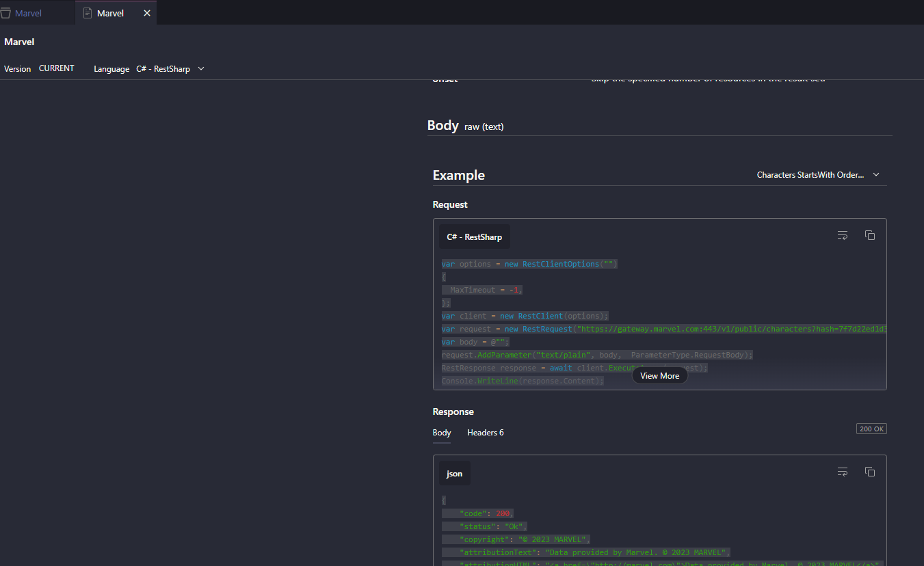Click the var options RestClientOptions line

pyautogui.click(x=529, y=264)
